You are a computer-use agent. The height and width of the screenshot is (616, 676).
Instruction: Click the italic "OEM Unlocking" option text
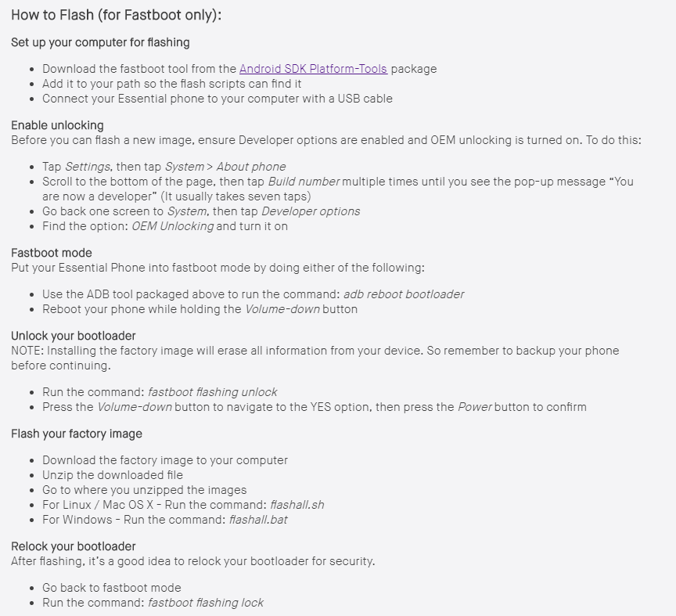click(172, 226)
